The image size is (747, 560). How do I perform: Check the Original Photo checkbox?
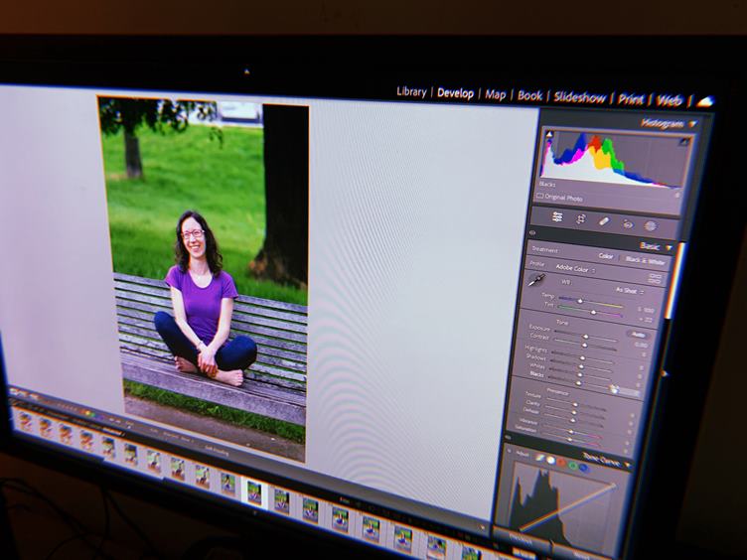(539, 196)
